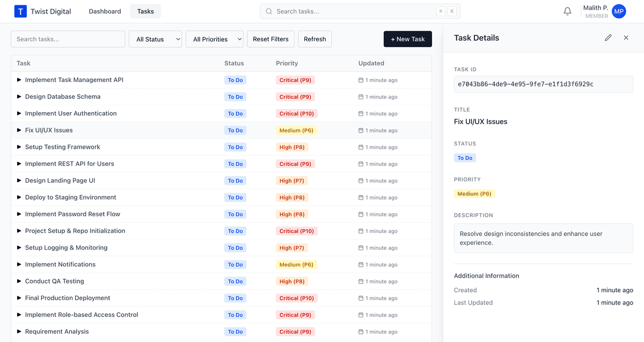Create a task with New Task button

click(407, 39)
